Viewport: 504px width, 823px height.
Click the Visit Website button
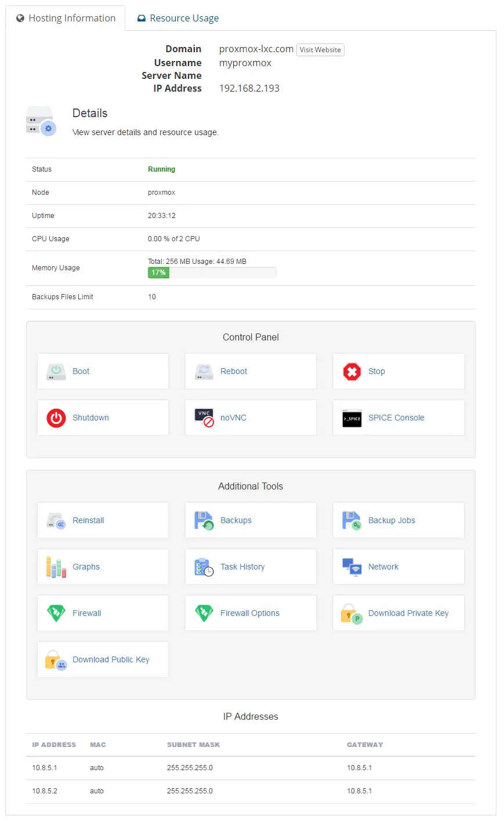pos(320,50)
